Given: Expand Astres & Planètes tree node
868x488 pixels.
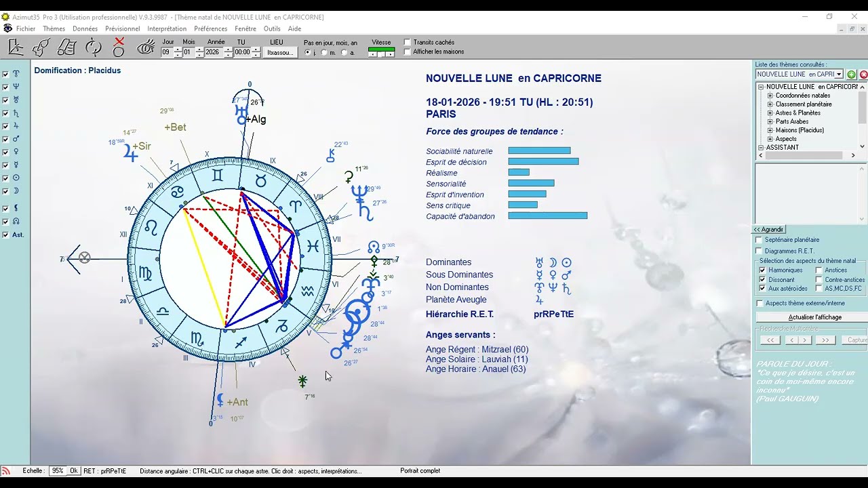Looking at the screenshot, I should [x=770, y=113].
